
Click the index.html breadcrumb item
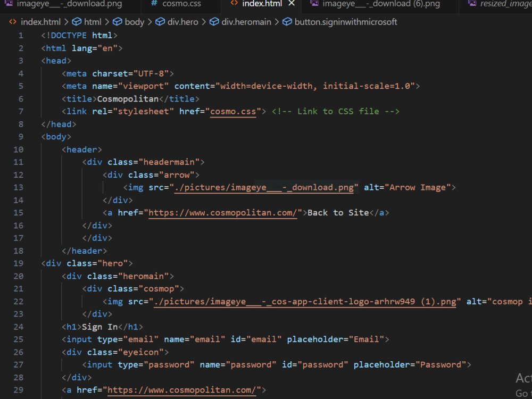pyautogui.click(x=41, y=22)
